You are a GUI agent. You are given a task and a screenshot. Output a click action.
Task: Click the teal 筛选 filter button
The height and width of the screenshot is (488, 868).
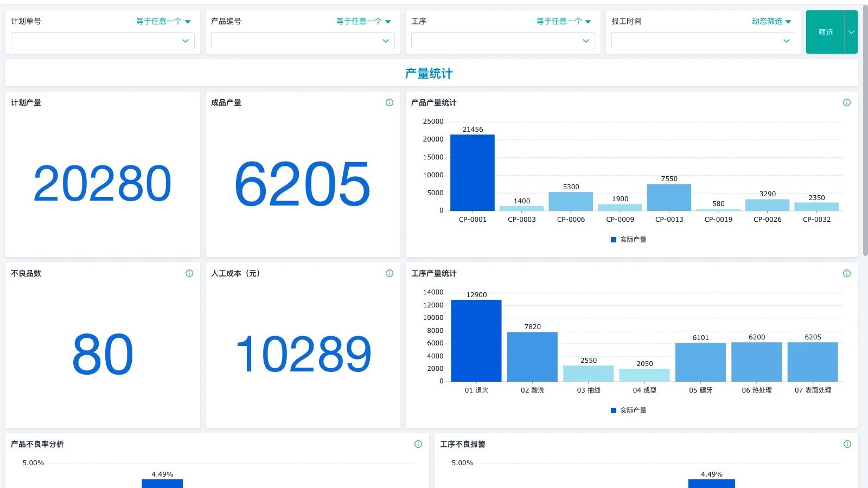[x=825, y=32]
